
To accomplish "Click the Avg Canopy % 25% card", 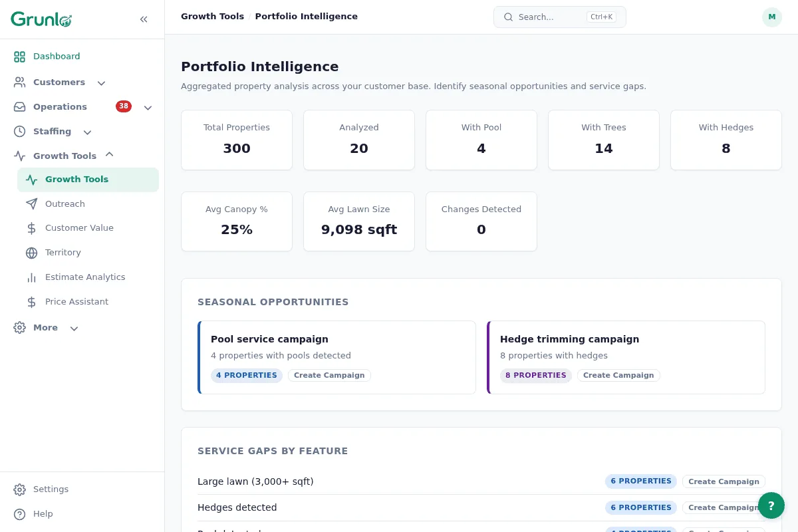I will [237, 221].
